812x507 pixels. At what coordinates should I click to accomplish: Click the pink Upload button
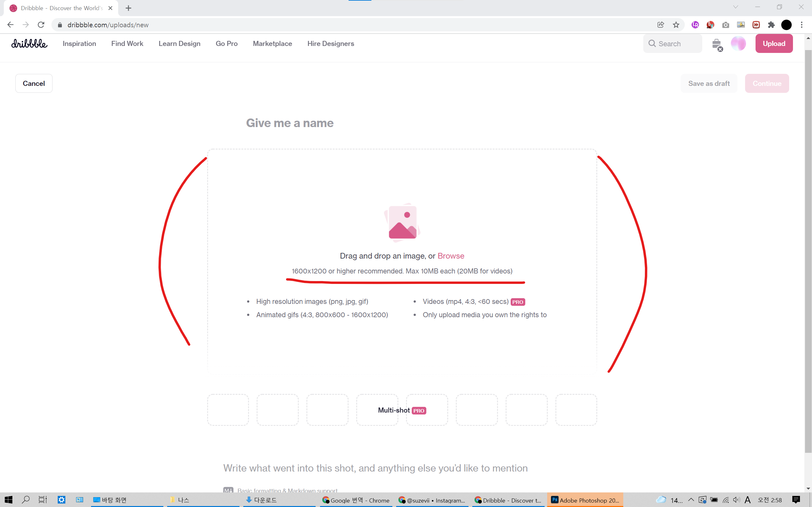[x=774, y=44]
